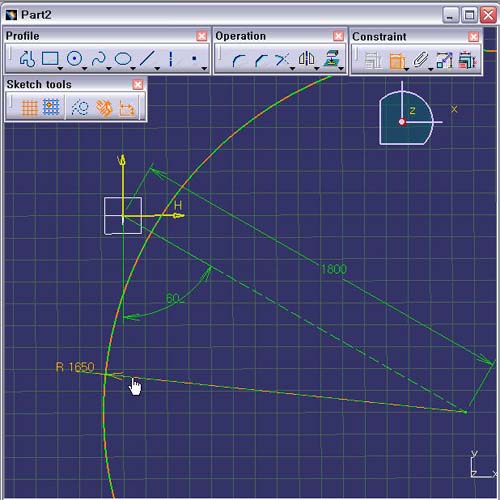Select the Mirror tool
This screenshot has height=500, width=500.
coord(306,59)
